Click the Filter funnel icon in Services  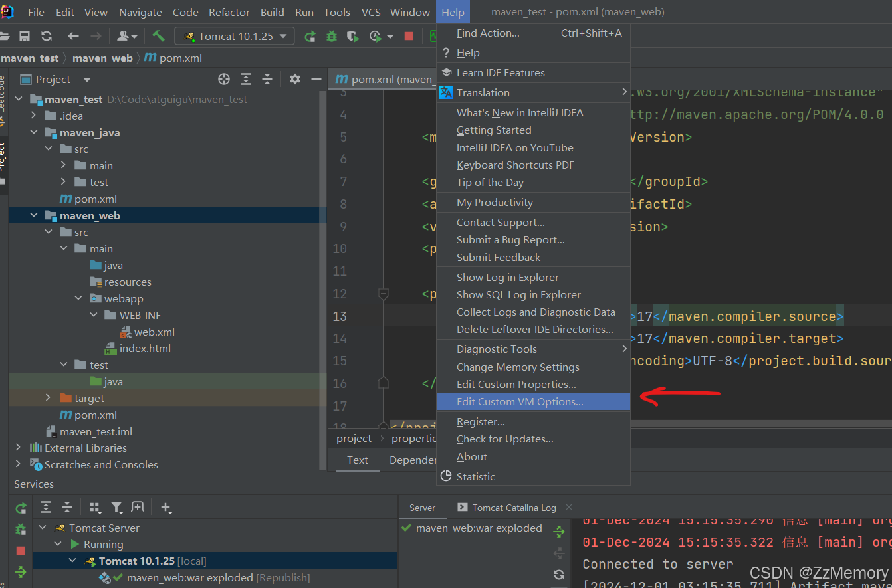[x=117, y=508]
